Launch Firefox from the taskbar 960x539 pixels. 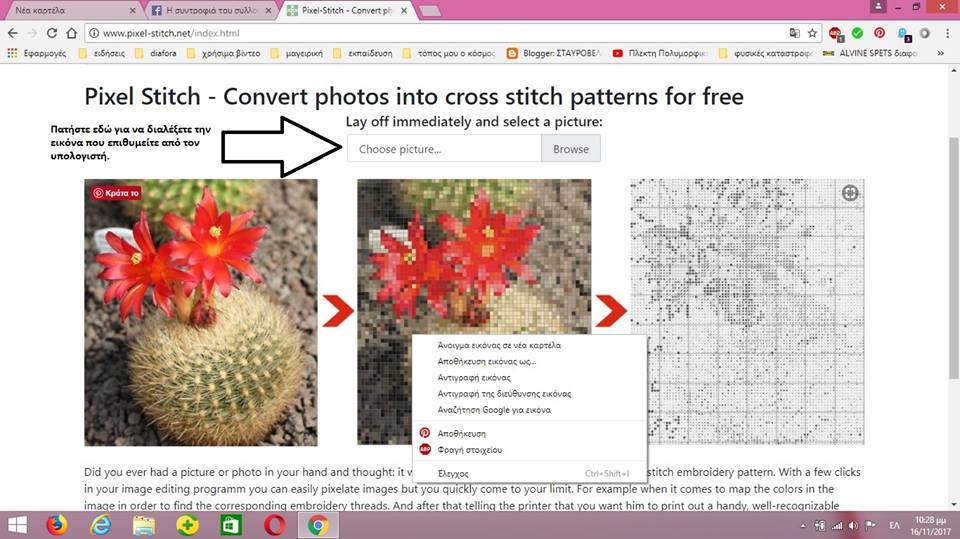[57, 526]
